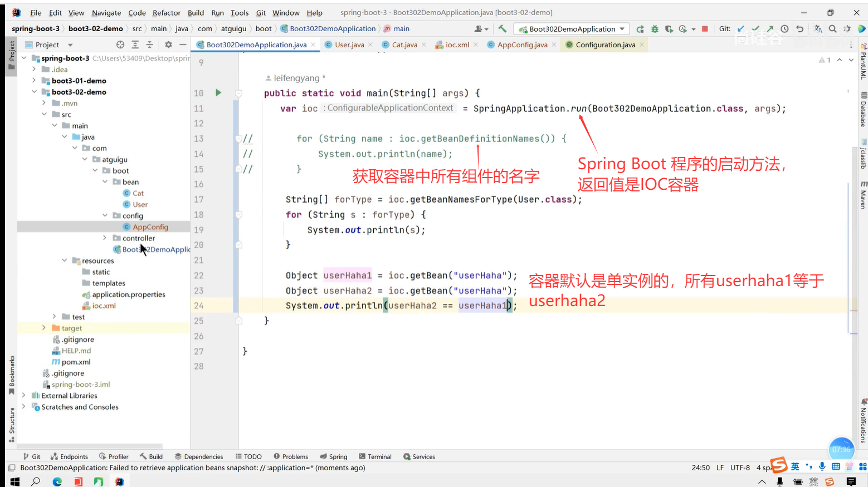Switch to the AppConfig.java editor tab
Viewport: 868px width, 487px height.
coord(522,45)
